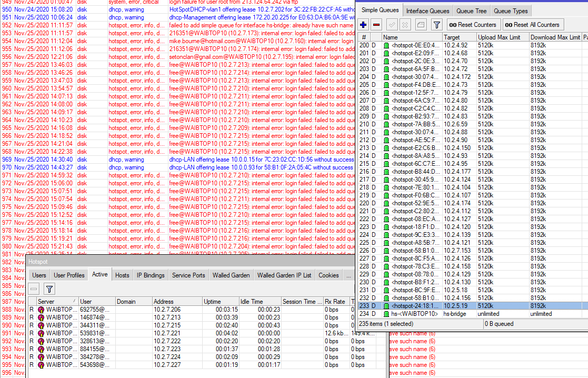Click user icon for active user 884155@
588x378 pixels.
41,349
